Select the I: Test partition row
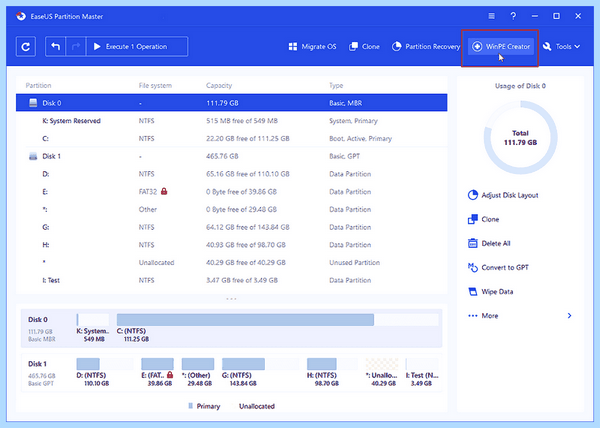The image size is (600, 428). click(x=232, y=280)
